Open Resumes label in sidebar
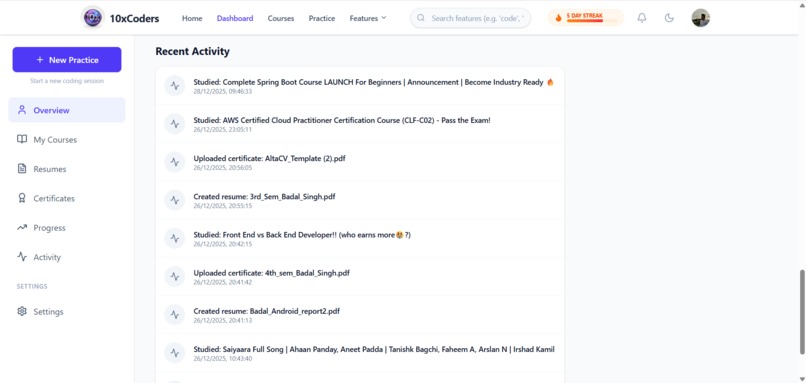This screenshot has height=383, width=806. [x=50, y=169]
